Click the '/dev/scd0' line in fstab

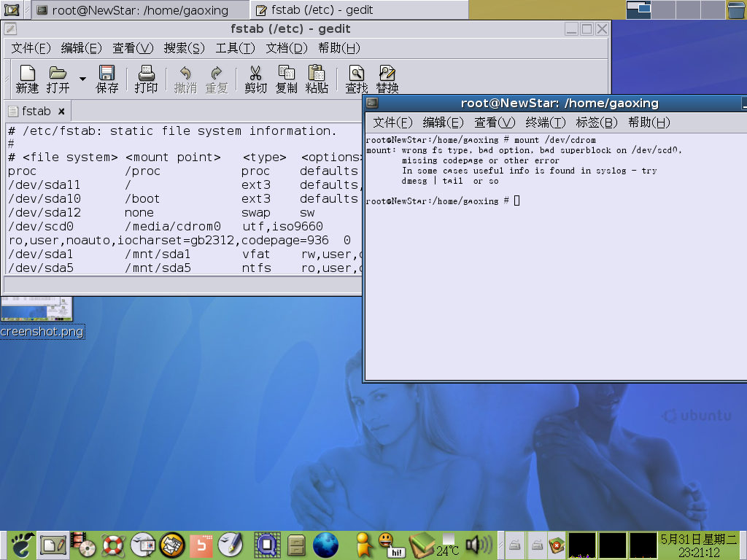click(x=166, y=226)
